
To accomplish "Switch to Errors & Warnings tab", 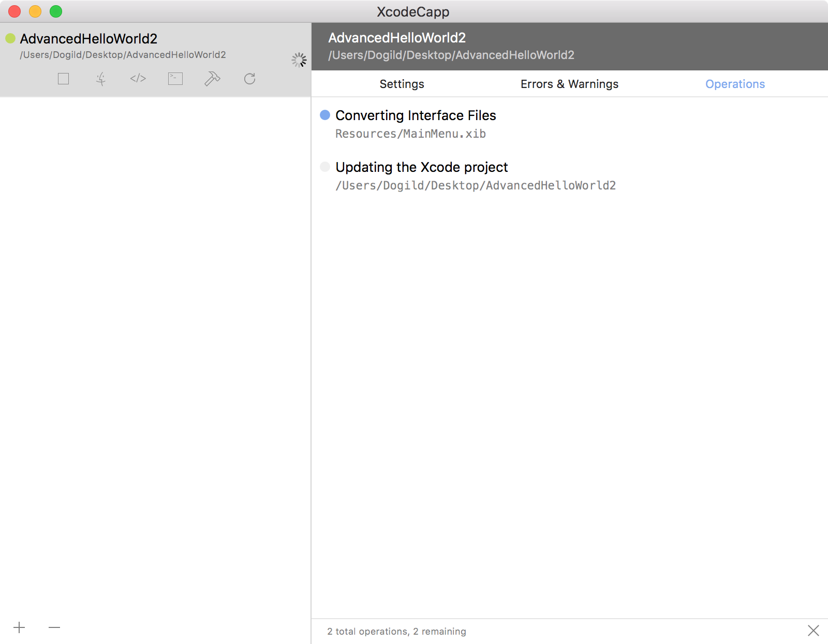I will point(569,84).
